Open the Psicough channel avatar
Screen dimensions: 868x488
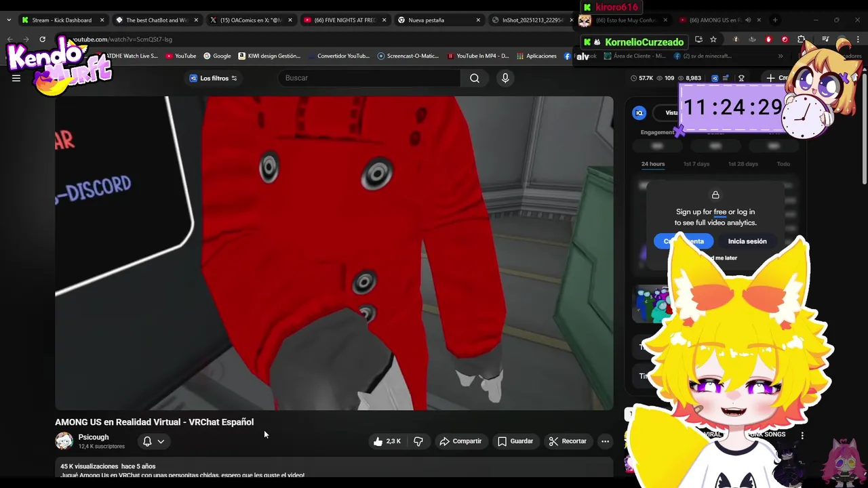(x=64, y=441)
